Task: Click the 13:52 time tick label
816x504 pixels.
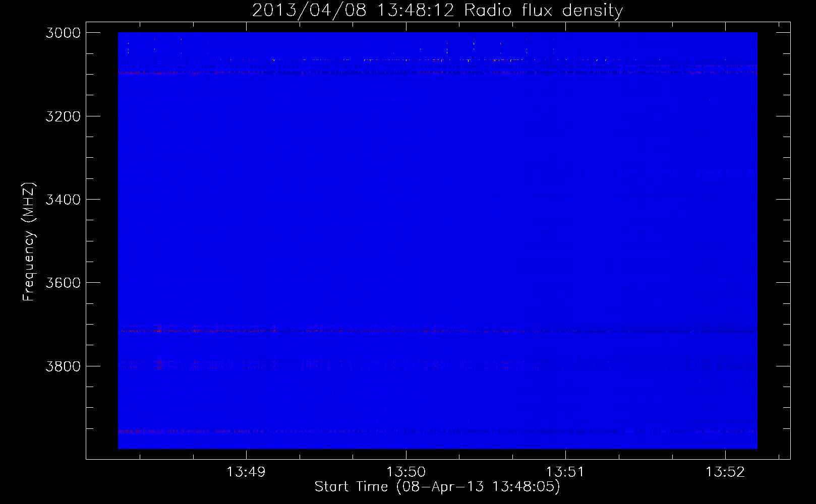Action: (725, 472)
